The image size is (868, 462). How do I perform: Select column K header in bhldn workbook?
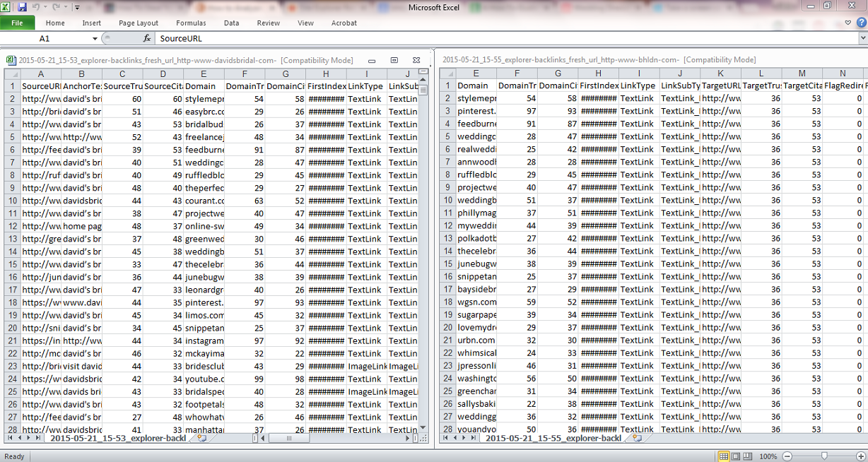pyautogui.click(x=720, y=73)
